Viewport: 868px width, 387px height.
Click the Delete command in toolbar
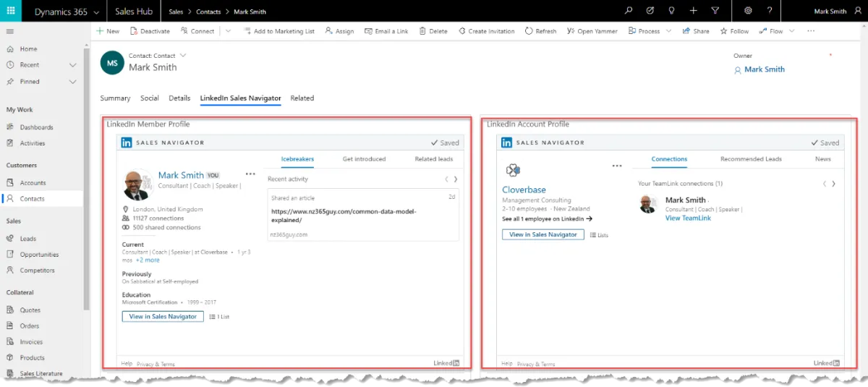click(433, 31)
